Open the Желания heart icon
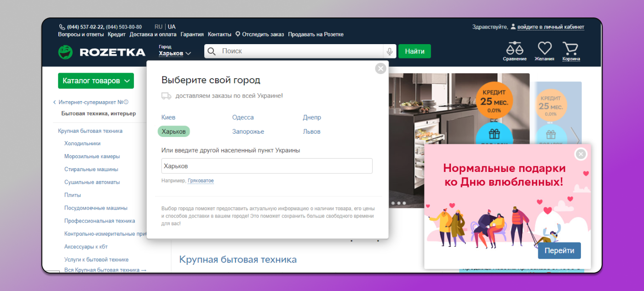The height and width of the screenshot is (291, 644). [x=545, y=48]
